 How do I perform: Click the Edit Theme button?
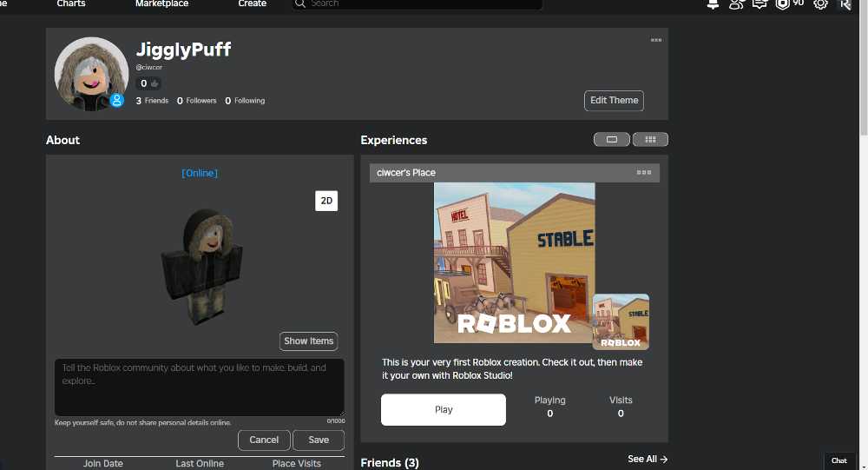tap(614, 100)
